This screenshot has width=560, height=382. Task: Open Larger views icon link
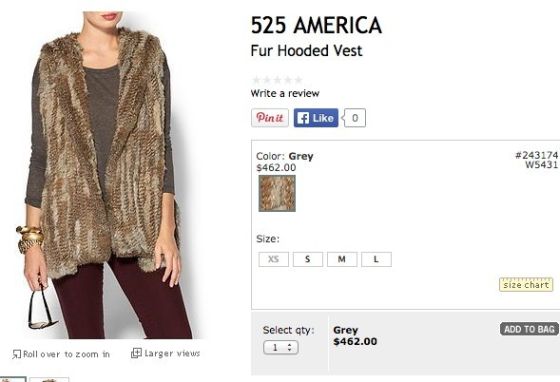(136, 353)
